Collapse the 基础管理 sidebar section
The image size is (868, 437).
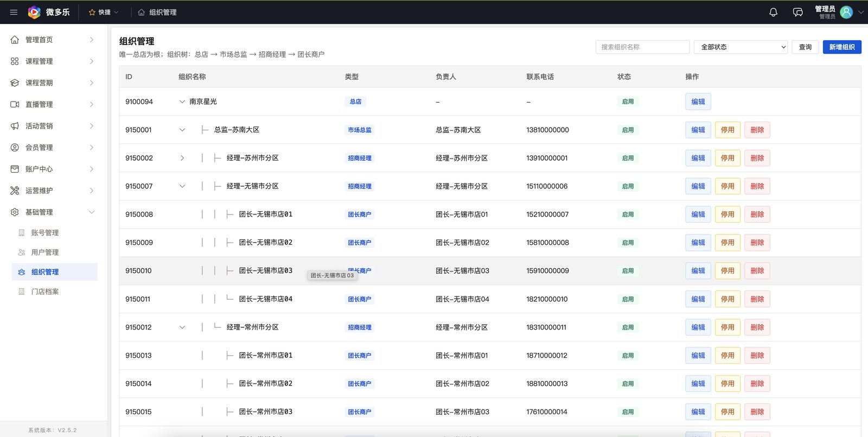click(92, 212)
